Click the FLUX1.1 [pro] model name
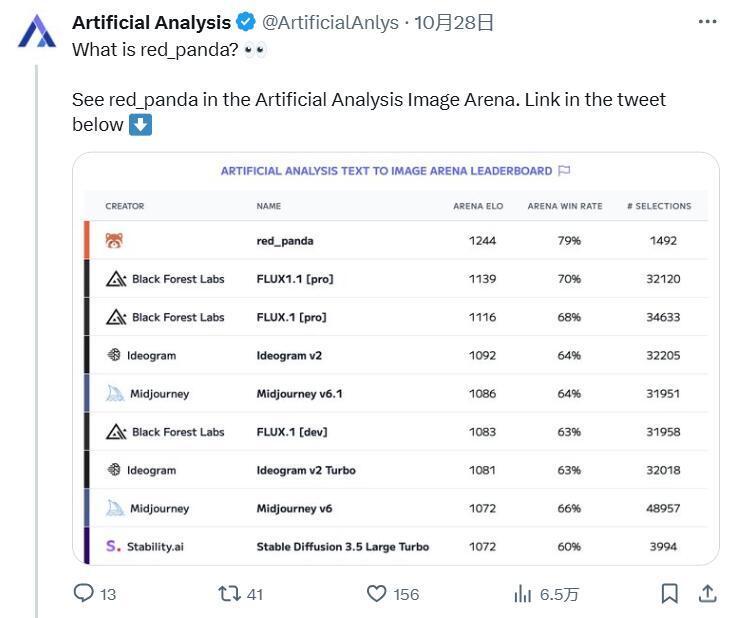Image resolution: width=736 pixels, height=618 pixels. [x=295, y=279]
